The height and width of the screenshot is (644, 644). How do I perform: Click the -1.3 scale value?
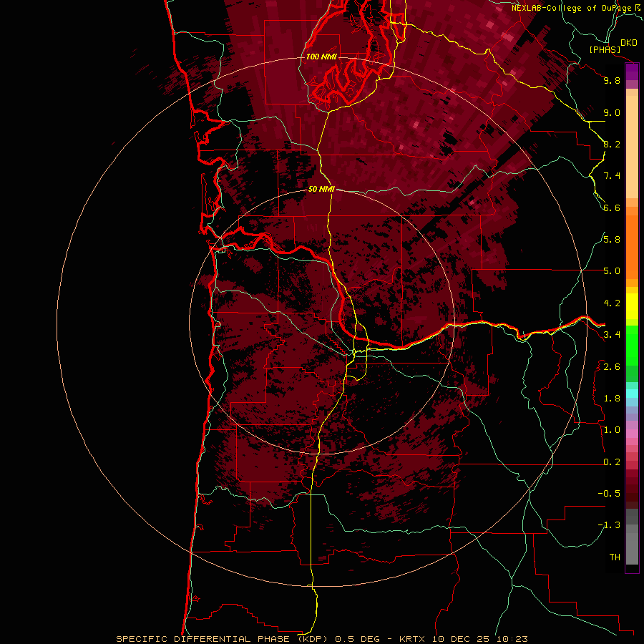coord(609,525)
